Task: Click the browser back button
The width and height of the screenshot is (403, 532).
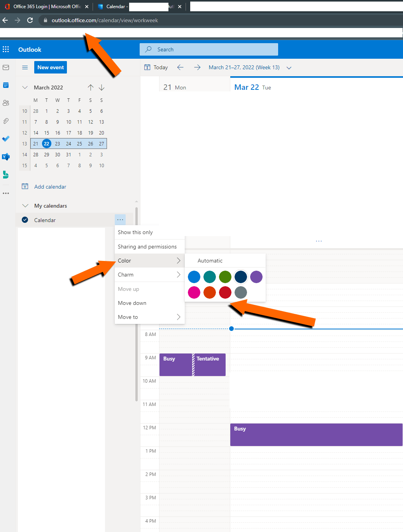Action: click(x=5, y=20)
